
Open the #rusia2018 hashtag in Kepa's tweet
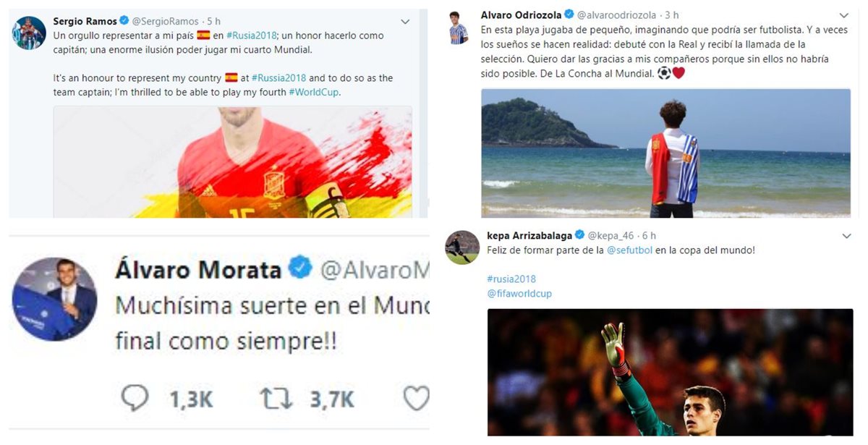[511, 279]
